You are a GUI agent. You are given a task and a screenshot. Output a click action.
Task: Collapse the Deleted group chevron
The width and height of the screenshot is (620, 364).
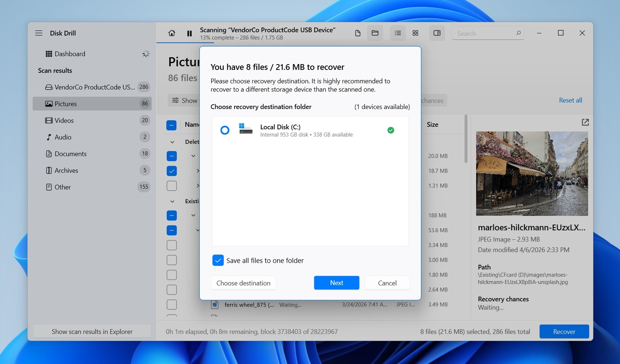[172, 142]
